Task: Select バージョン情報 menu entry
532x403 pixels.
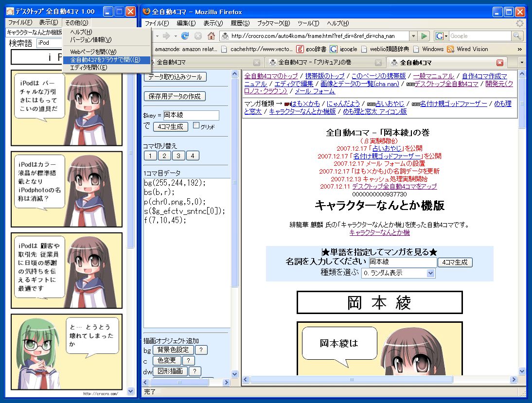Action: pyautogui.click(x=106, y=40)
